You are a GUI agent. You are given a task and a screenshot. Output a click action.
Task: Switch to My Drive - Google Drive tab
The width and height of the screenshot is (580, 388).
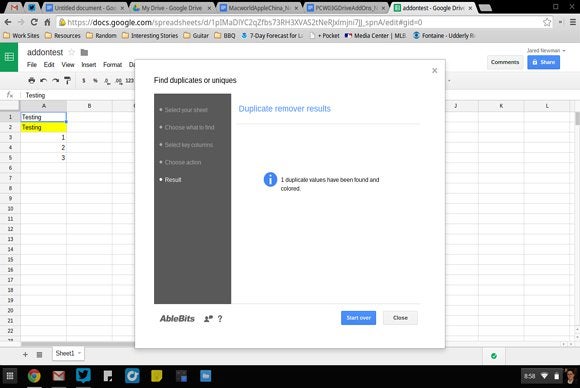[x=172, y=8]
